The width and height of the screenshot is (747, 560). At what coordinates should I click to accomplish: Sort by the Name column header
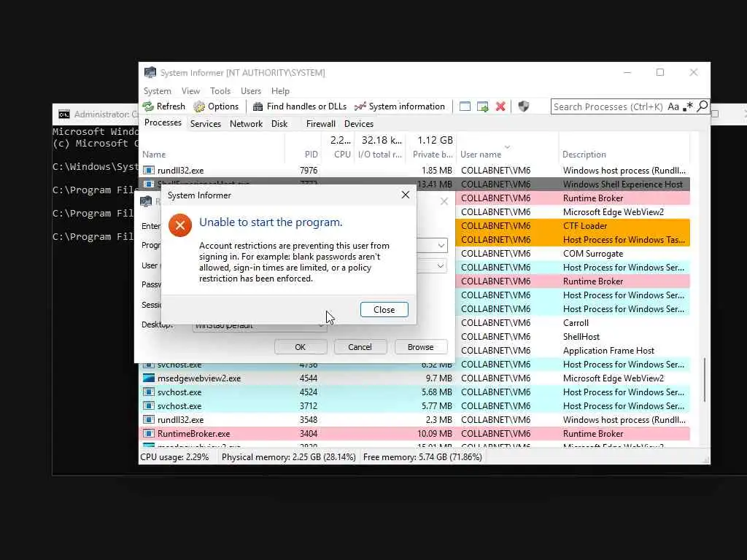click(213, 155)
